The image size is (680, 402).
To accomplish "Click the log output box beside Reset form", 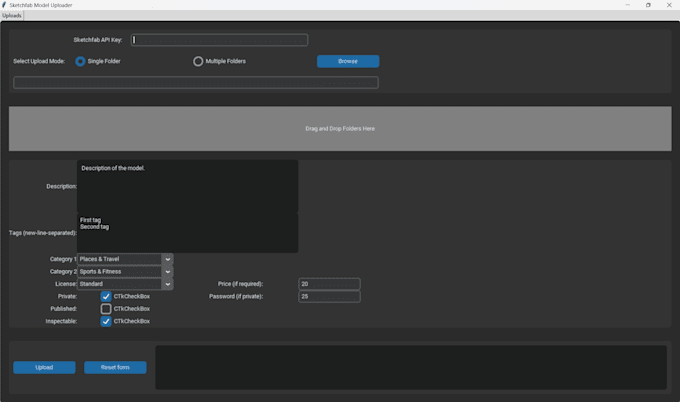I will [x=411, y=367].
